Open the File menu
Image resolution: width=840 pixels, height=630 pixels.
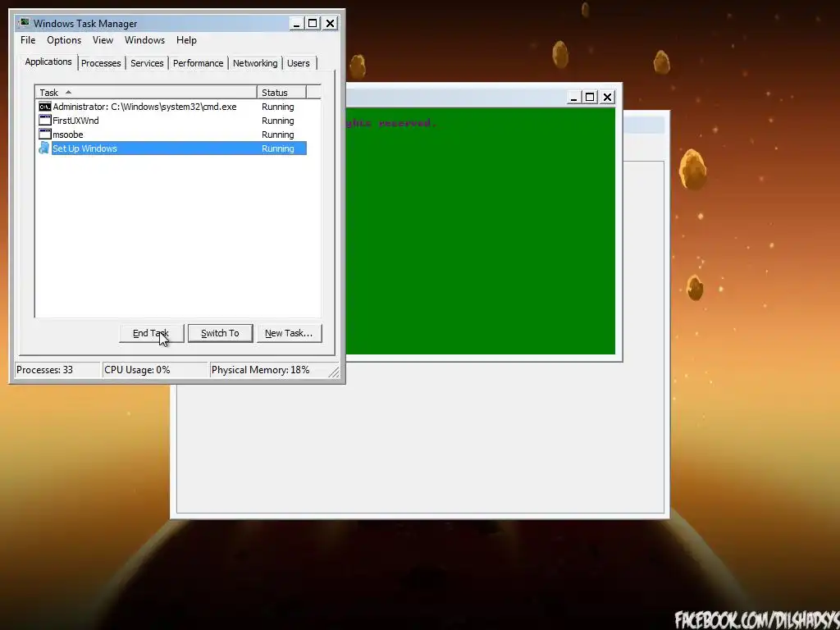pos(28,40)
